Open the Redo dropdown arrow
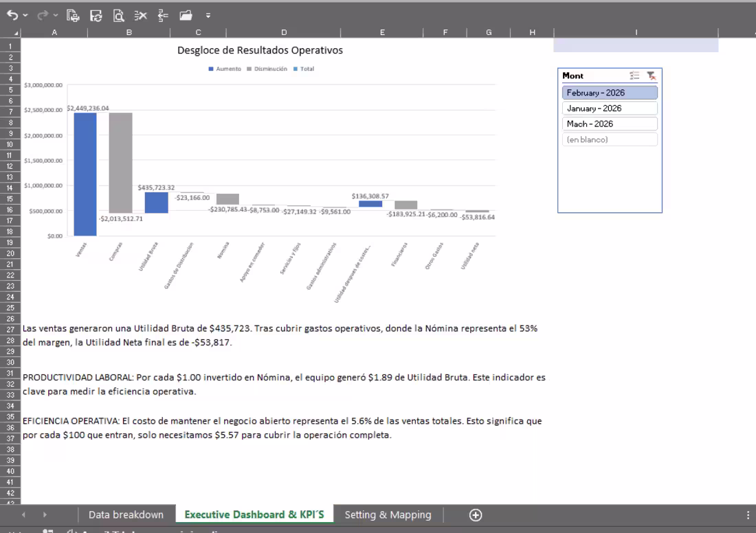 [55, 15]
